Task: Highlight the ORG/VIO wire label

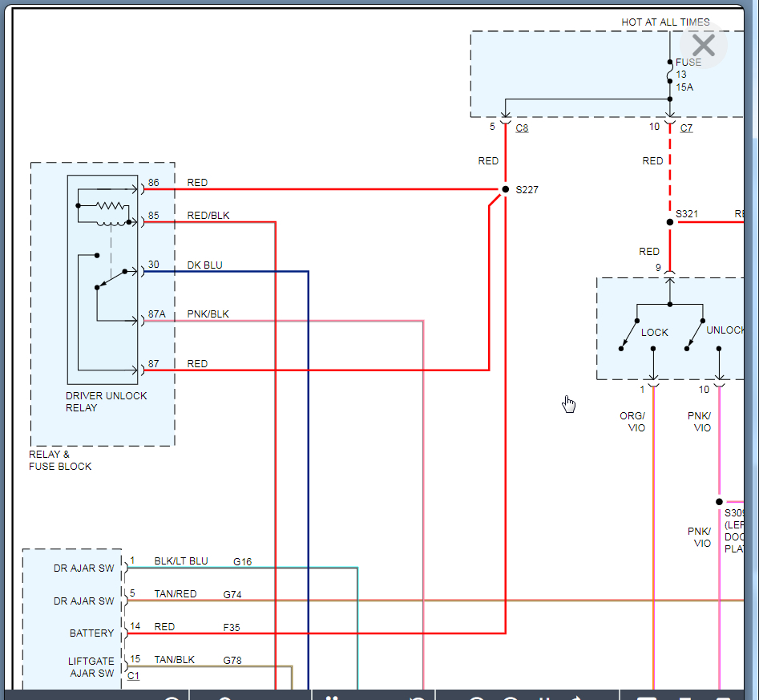Action: click(x=632, y=422)
